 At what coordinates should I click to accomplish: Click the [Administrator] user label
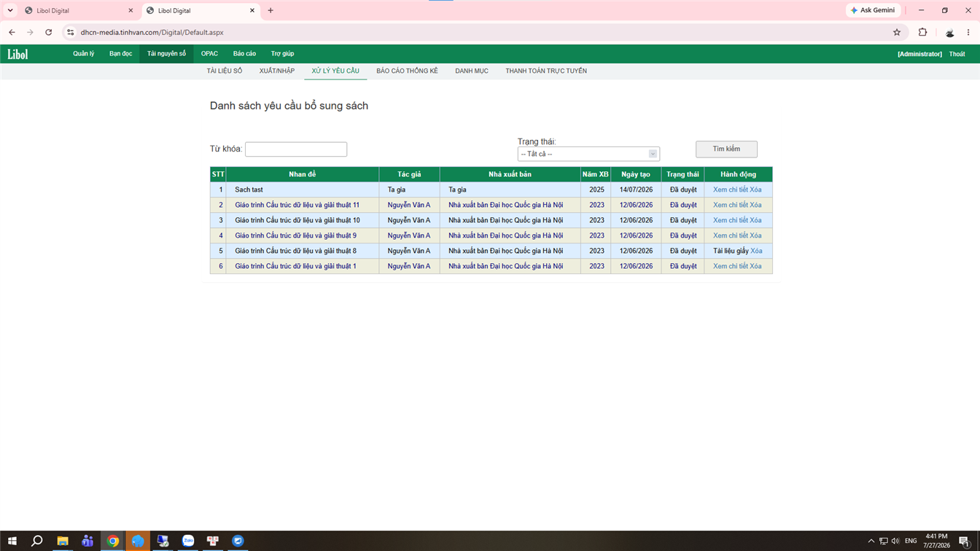(919, 54)
